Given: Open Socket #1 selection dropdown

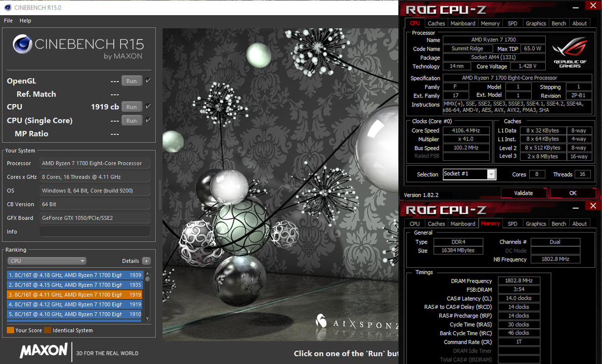Looking at the screenshot, I should 469,174.
